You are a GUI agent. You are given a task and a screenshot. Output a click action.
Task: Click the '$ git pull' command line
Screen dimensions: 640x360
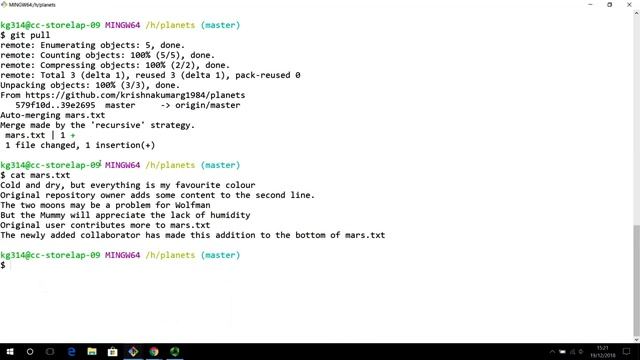(x=25, y=35)
